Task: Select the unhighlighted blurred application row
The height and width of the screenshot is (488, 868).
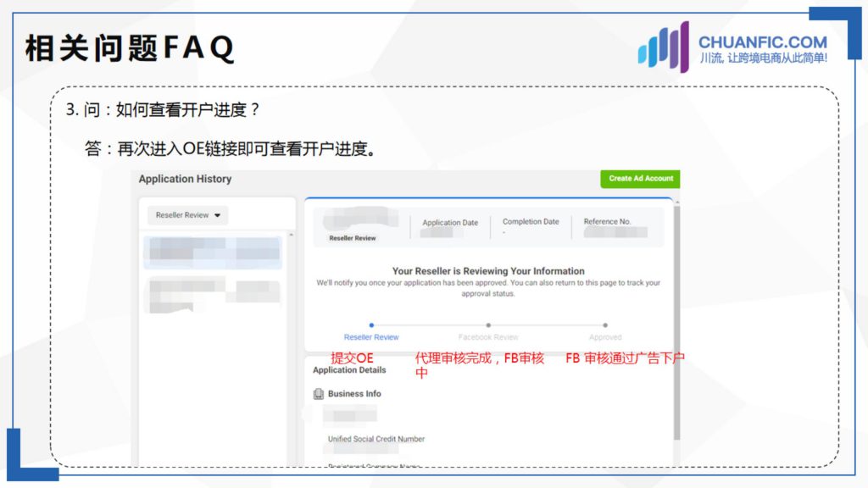Action: [x=213, y=294]
